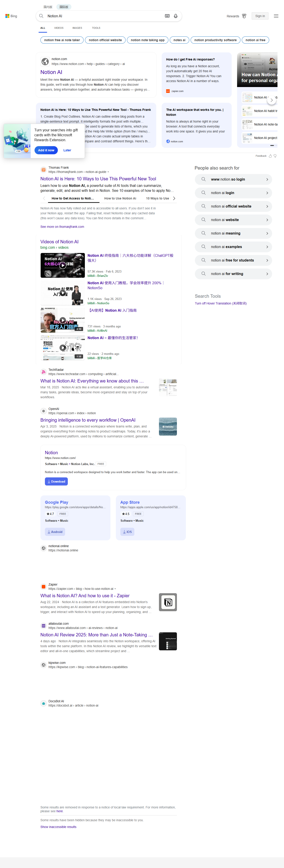Play the Notion AI 5:26 video thumbnail

pos(63,265)
